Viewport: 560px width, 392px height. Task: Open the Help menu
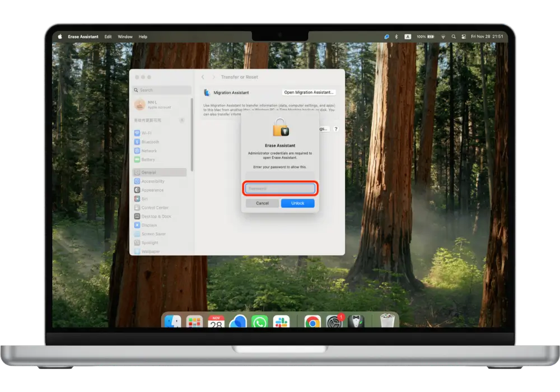click(143, 36)
